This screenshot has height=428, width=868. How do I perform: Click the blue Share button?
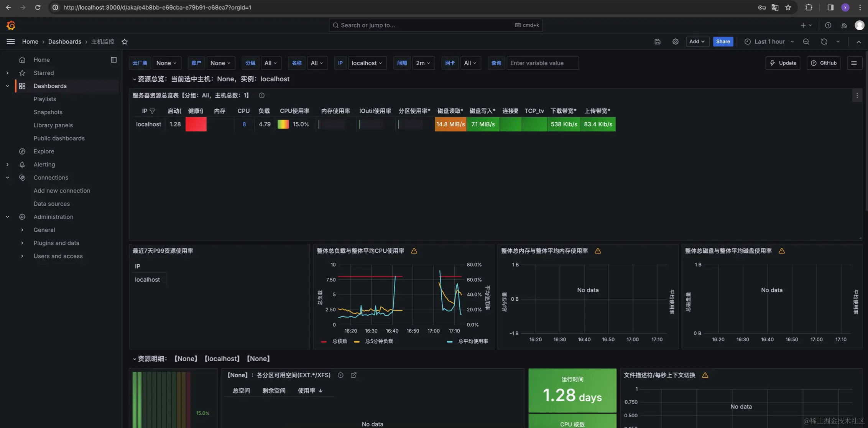pyautogui.click(x=723, y=41)
